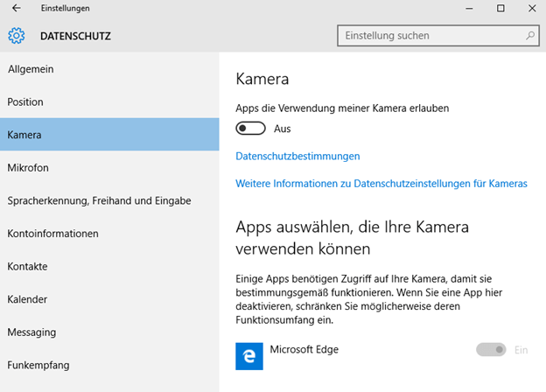The width and height of the screenshot is (546, 392).
Task: Open the Position privacy section
Action: tap(109, 101)
